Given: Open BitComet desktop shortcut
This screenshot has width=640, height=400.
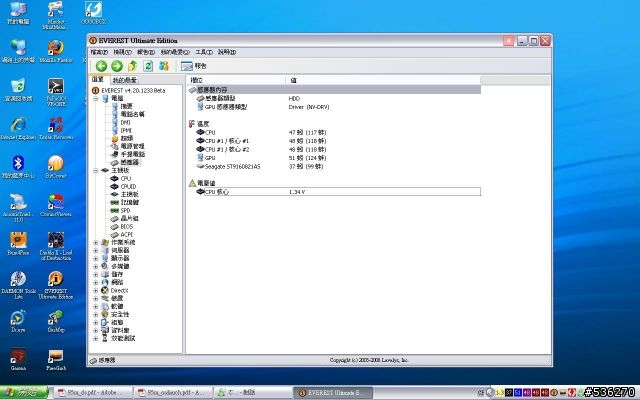Looking at the screenshot, I should click(56, 167).
